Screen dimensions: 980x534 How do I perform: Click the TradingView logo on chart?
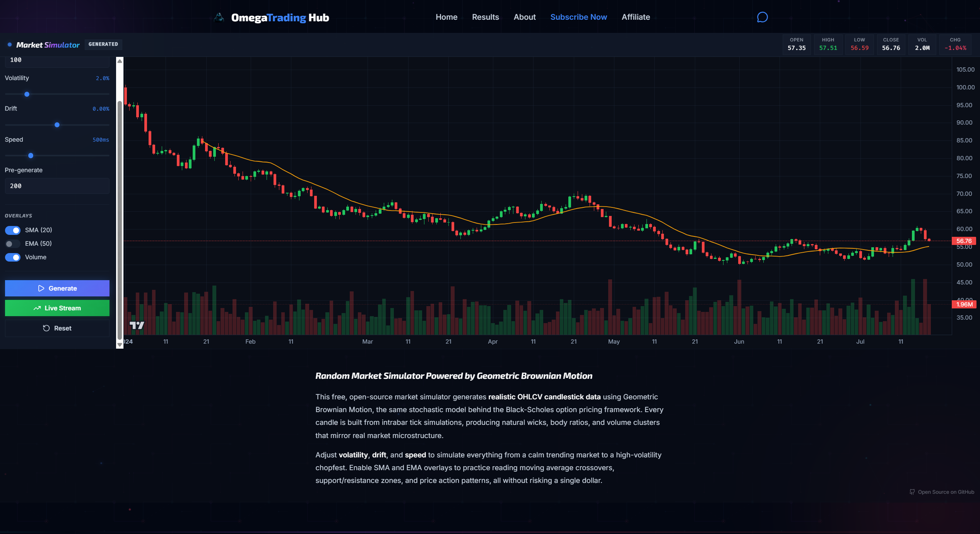click(x=137, y=325)
